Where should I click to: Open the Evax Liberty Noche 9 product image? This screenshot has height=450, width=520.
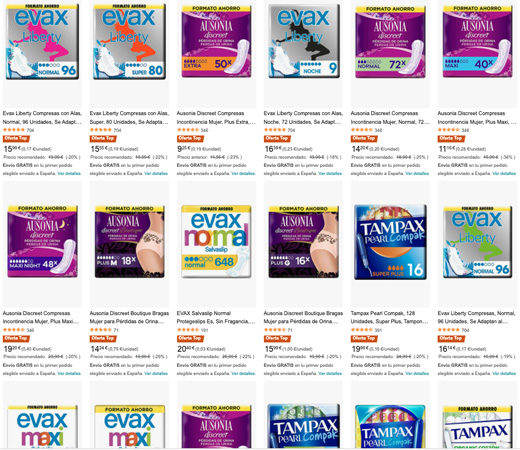click(x=304, y=42)
